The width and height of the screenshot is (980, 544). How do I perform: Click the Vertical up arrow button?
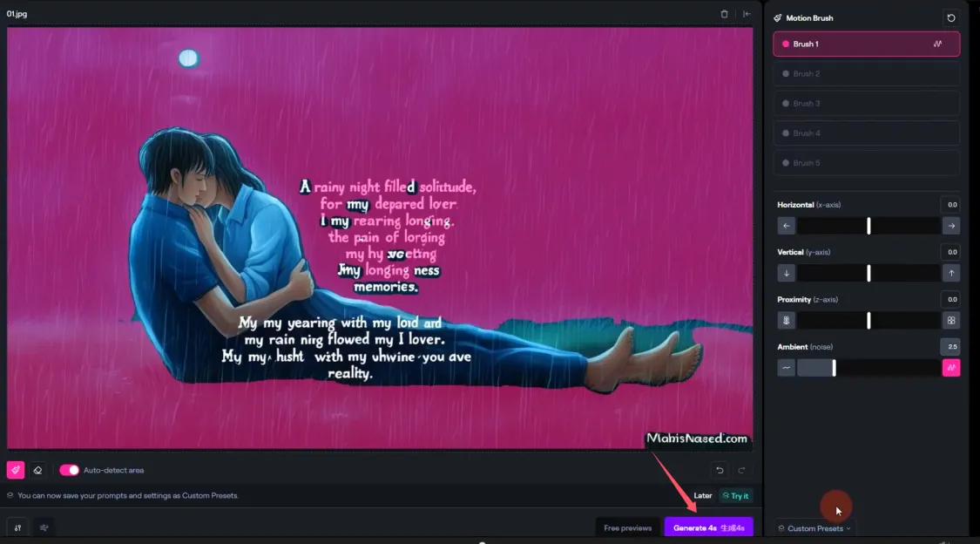(950, 273)
